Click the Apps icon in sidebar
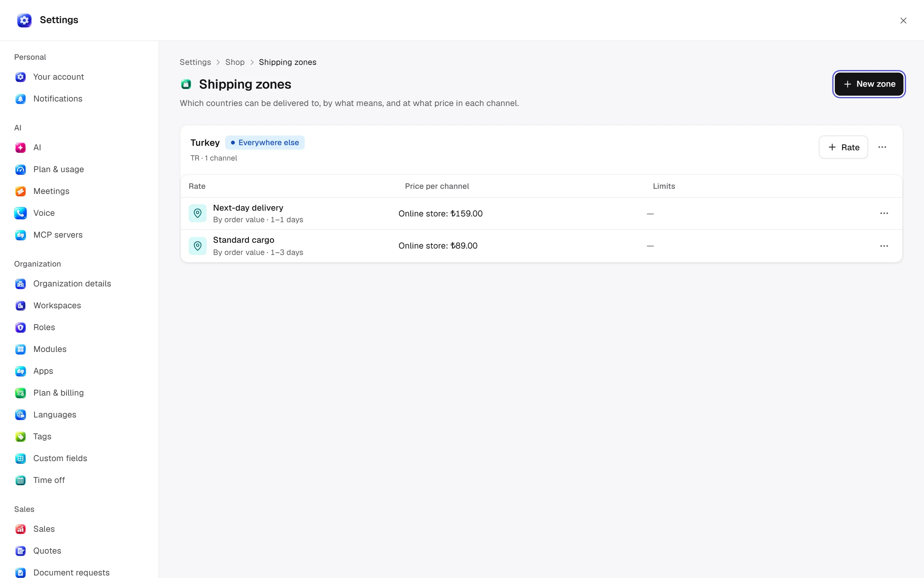Image resolution: width=924 pixels, height=578 pixels. (21, 371)
